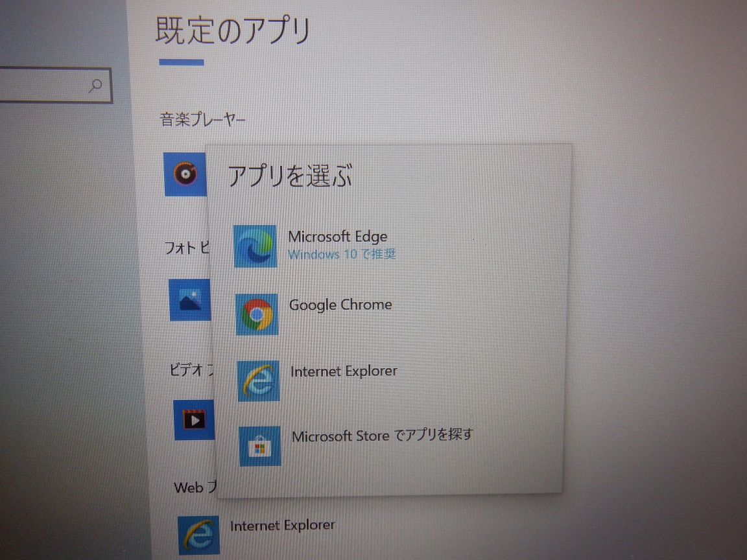This screenshot has width=747, height=560.
Task: Pick Internet Explorer icon in app chooser popup
Action: click(x=258, y=381)
